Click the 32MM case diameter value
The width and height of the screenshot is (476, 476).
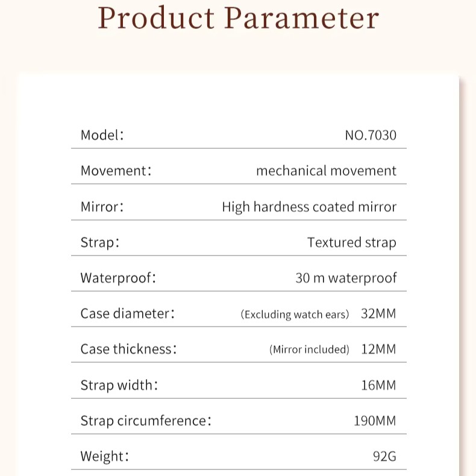(x=378, y=313)
